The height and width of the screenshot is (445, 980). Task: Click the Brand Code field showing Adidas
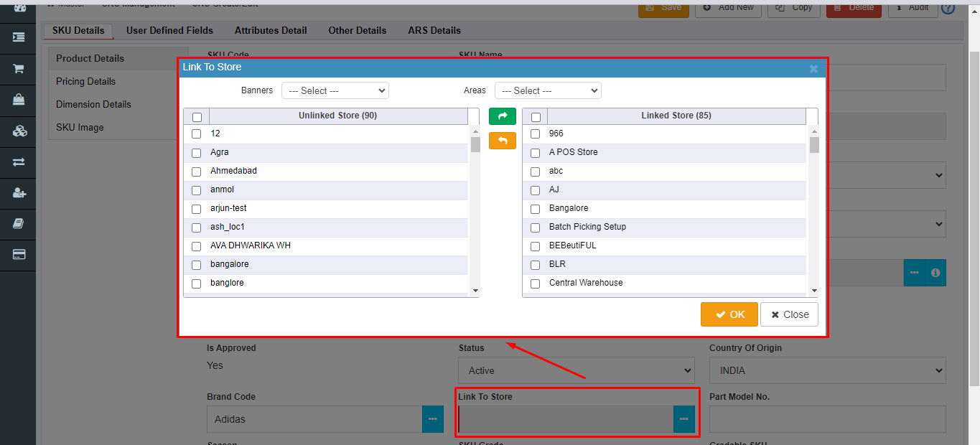314,419
